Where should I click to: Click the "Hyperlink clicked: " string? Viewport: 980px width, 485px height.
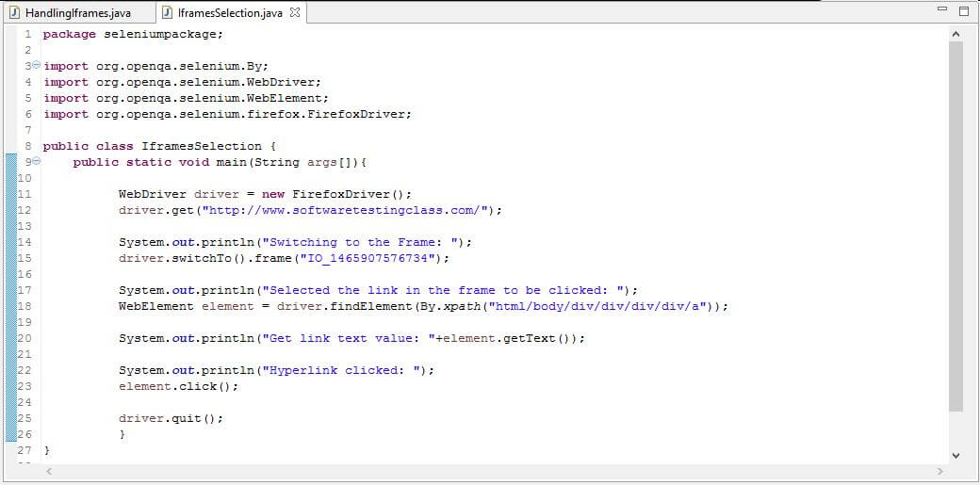(x=340, y=371)
